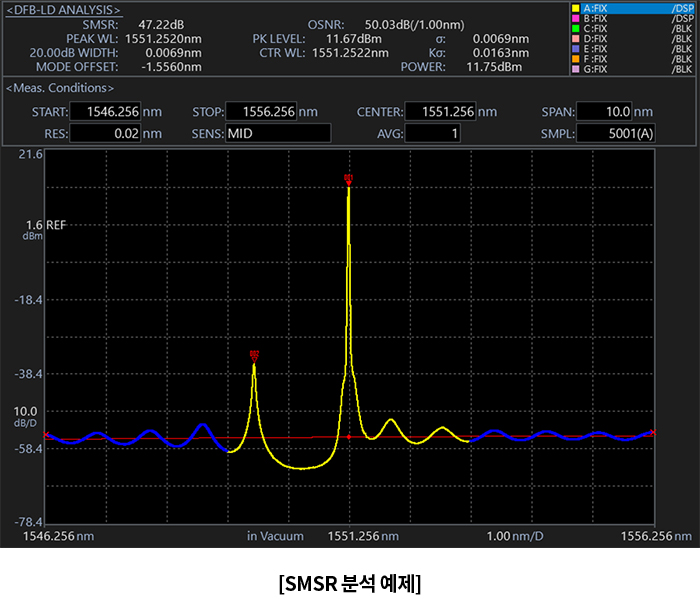The height and width of the screenshot is (610, 700).
Task: Click the CTR WL value 1551.2522nm
Action: pyautogui.click(x=350, y=53)
